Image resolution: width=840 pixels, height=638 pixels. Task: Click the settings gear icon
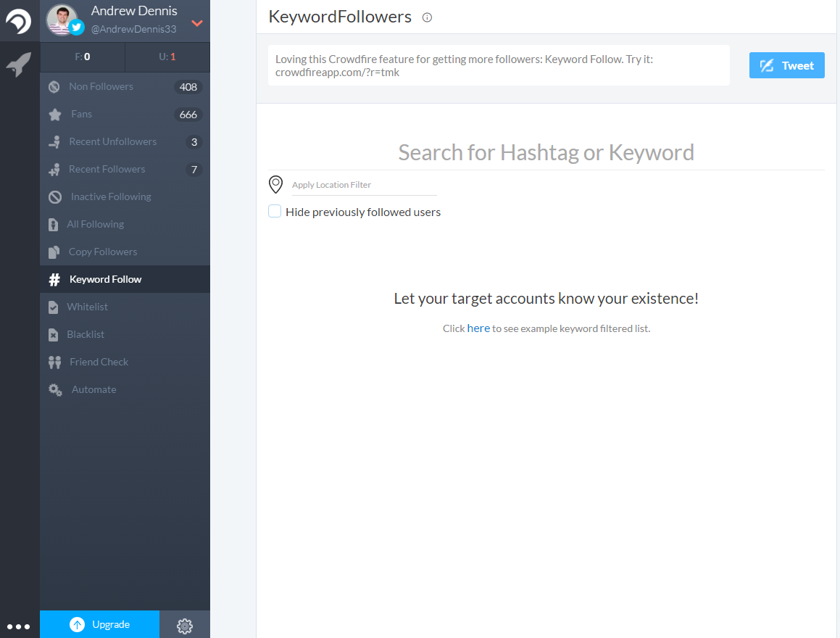pyautogui.click(x=184, y=625)
